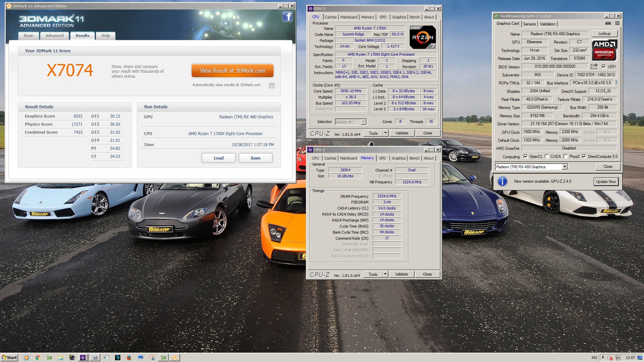Click the Load button in Run Details

point(218,158)
